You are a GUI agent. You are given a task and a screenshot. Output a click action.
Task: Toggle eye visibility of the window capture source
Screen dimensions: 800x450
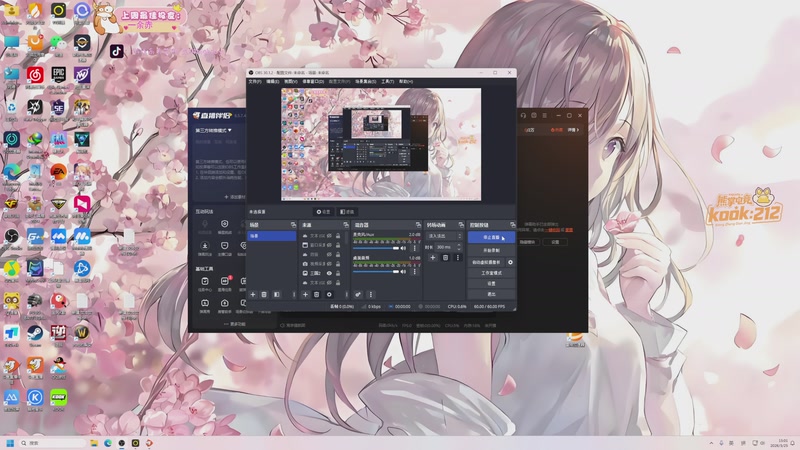point(329,245)
